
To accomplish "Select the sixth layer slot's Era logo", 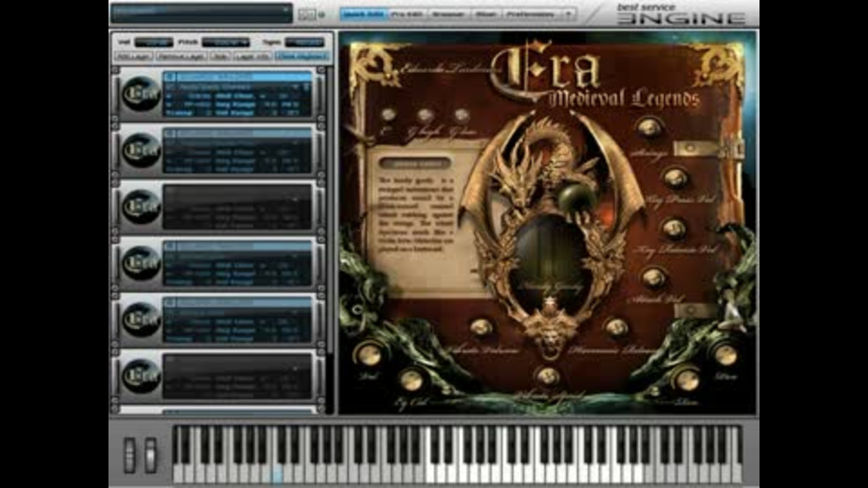I will click(x=141, y=376).
